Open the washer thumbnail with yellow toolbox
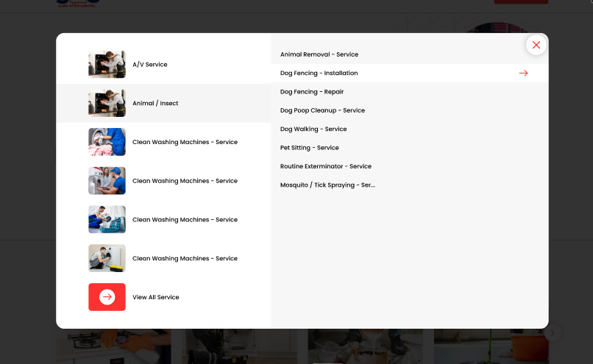 pos(107,259)
